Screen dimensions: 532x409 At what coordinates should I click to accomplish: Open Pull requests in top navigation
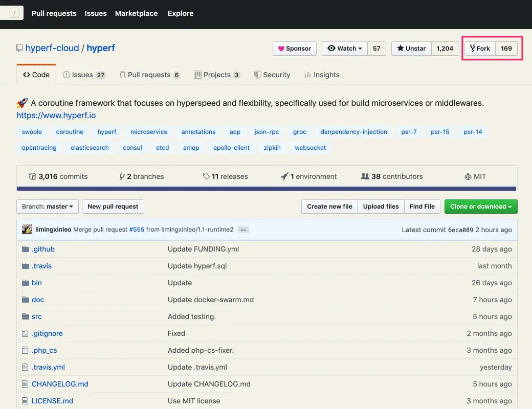coord(54,13)
